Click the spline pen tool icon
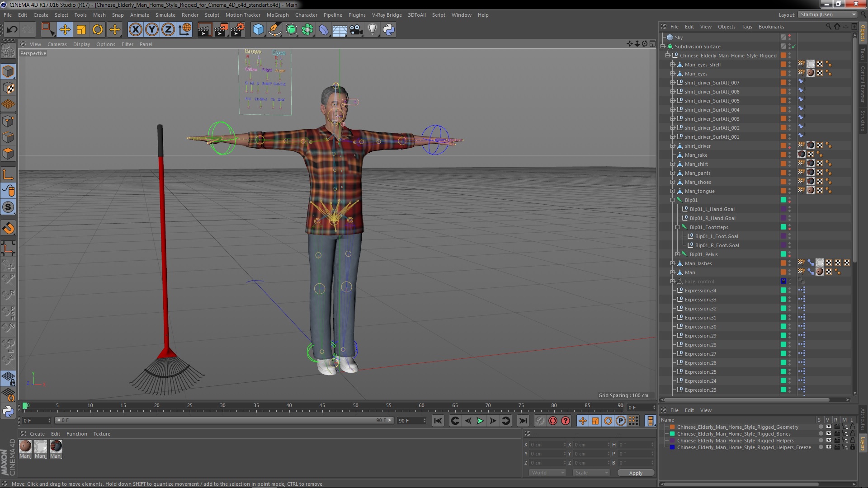The width and height of the screenshot is (868, 488). pyautogui.click(x=275, y=30)
